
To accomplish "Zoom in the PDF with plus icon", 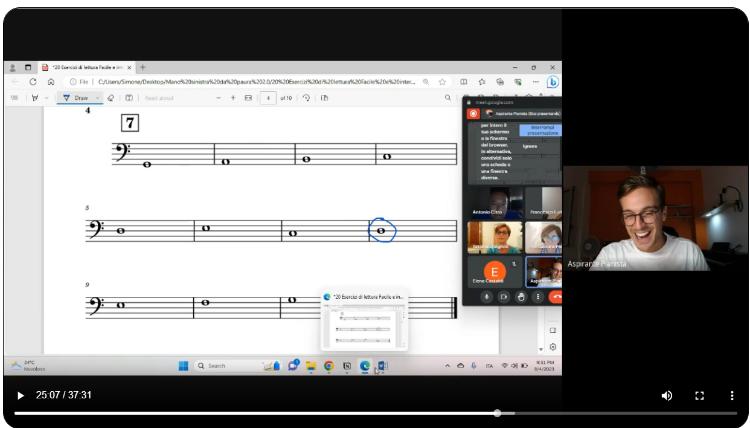I will [233, 98].
